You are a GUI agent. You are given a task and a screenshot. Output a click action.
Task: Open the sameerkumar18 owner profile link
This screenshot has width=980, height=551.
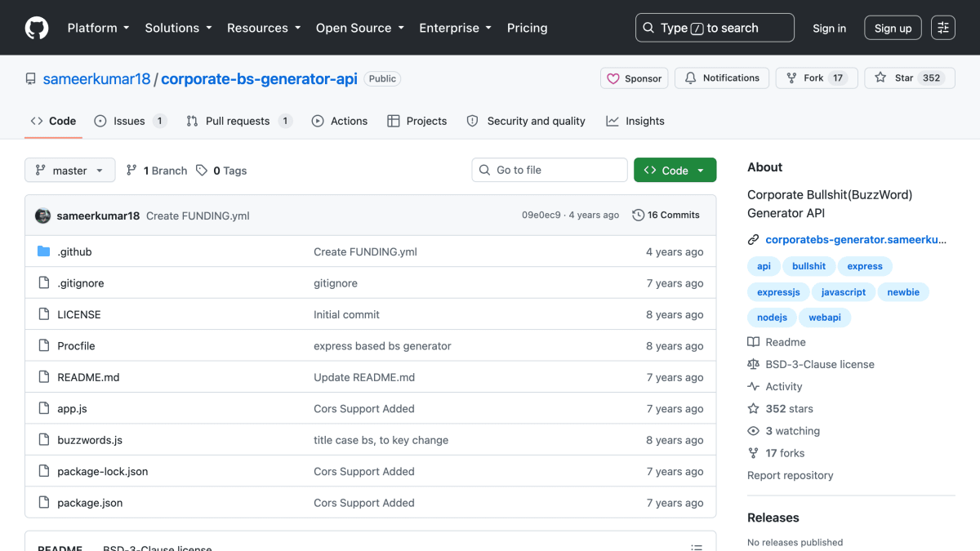[x=96, y=78]
